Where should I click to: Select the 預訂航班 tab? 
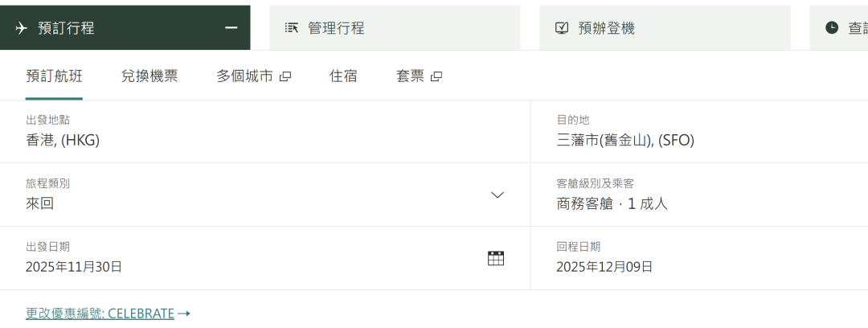point(54,76)
